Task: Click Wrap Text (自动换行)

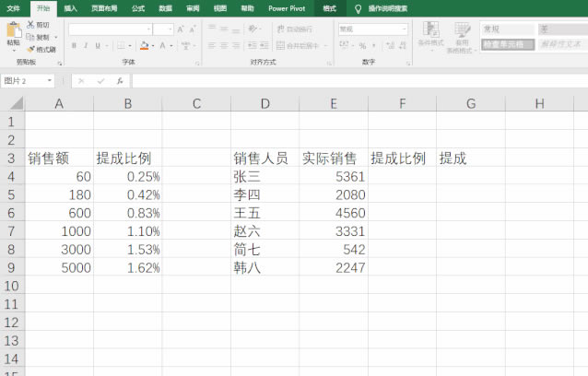Action: point(294,29)
